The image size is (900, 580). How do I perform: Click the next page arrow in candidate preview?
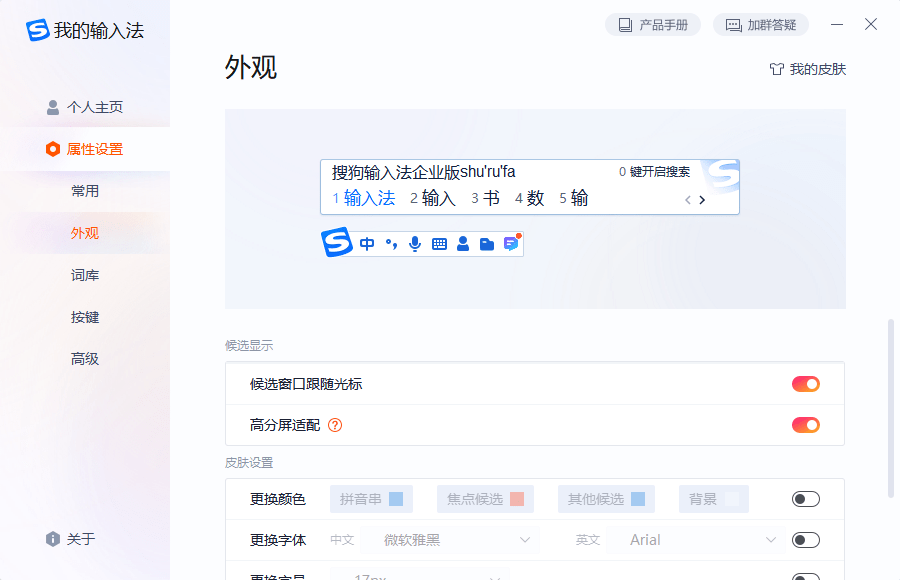[x=703, y=199]
